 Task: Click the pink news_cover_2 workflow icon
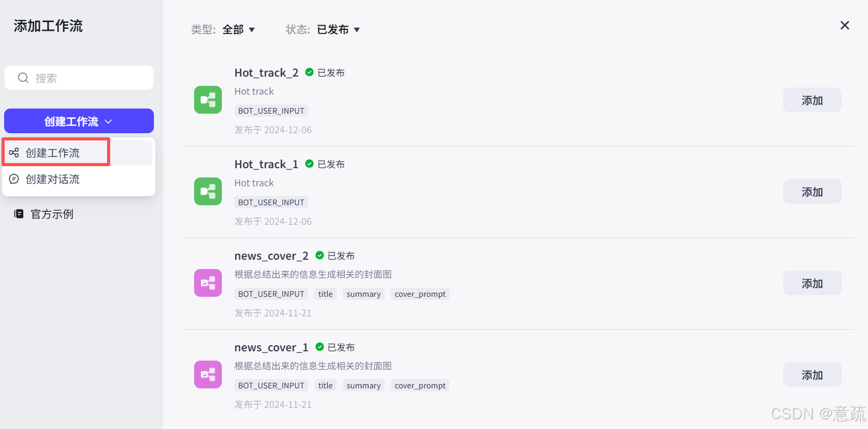(x=208, y=283)
